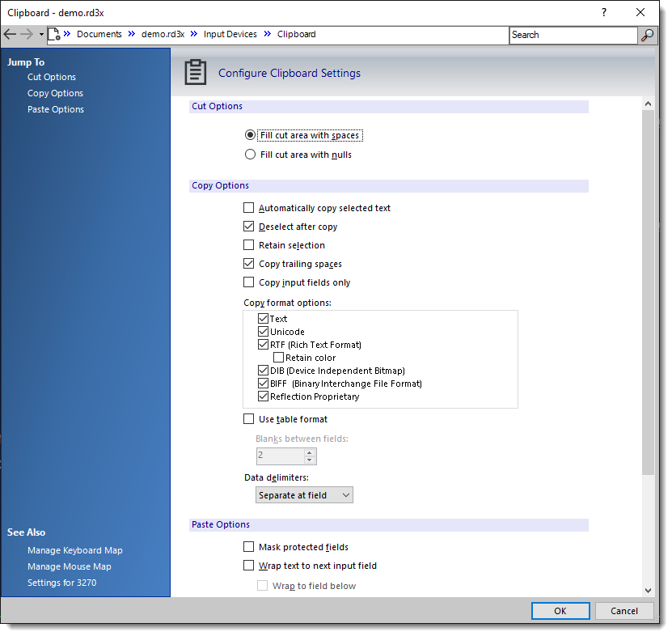The width and height of the screenshot is (672, 636).
Task: Click the OK button
Action: click(560, 611)
